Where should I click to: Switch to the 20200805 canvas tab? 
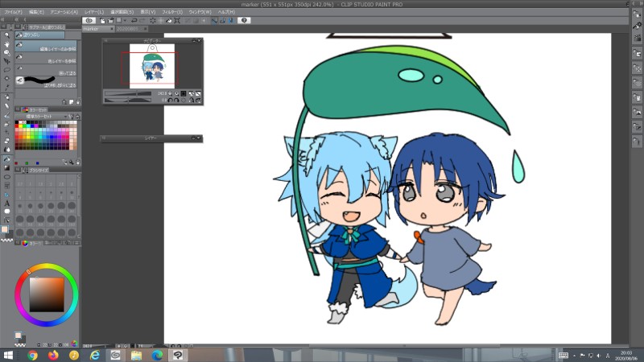coord(131,29)
